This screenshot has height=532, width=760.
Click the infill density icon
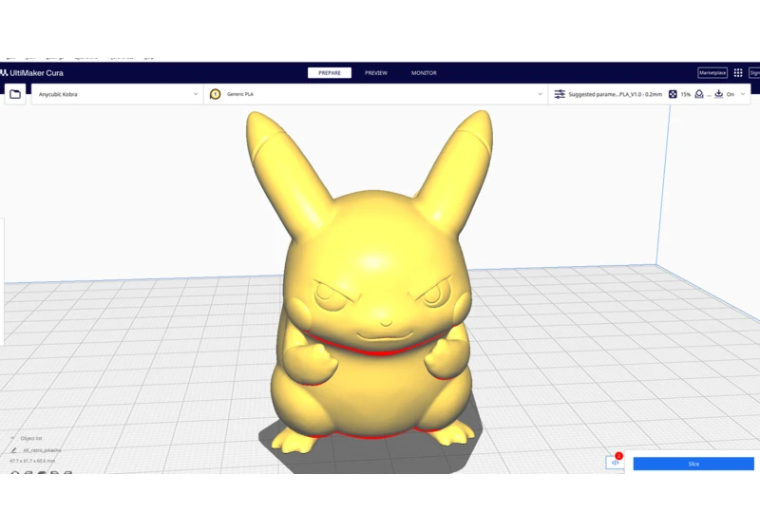point(673,94)
